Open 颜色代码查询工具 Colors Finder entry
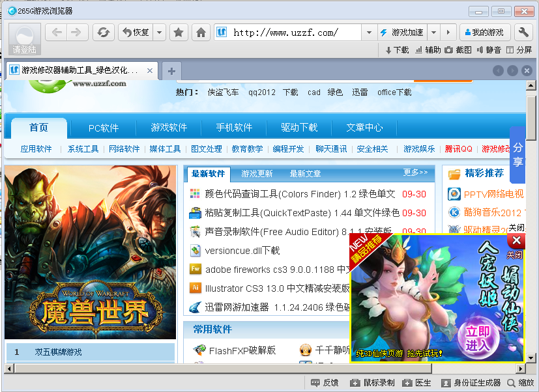The image size is (539, 392). tap(300, 194)
